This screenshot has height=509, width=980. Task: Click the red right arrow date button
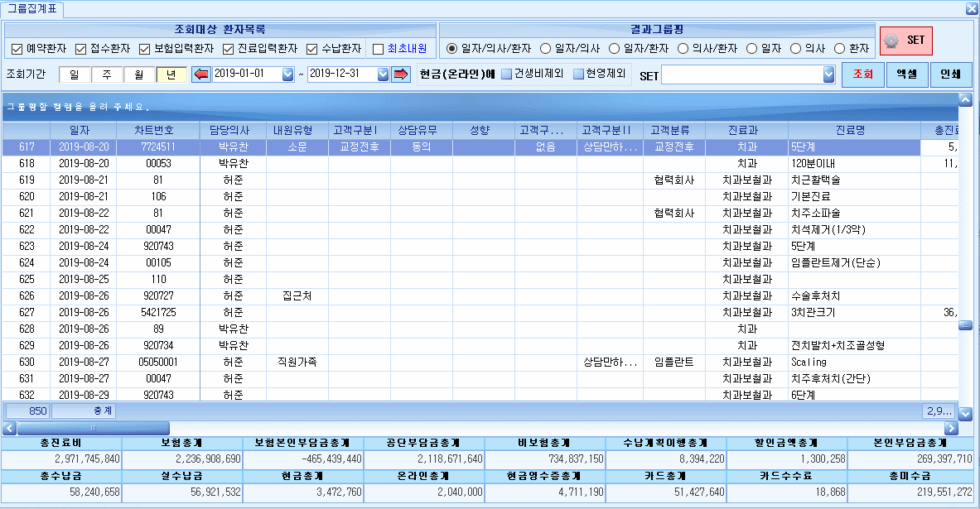pos(401,74)
